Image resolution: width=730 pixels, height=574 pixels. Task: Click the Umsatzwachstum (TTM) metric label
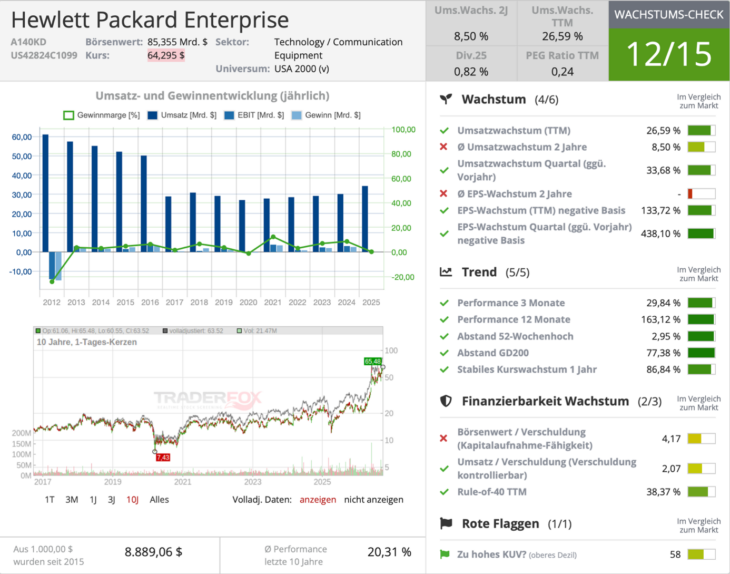[x=514, y=130]
